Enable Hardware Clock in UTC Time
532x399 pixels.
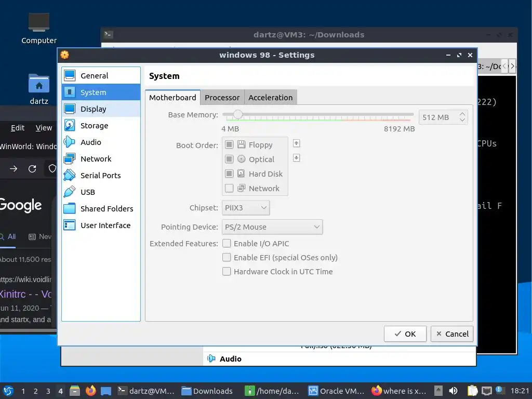[x=227, y=271]
